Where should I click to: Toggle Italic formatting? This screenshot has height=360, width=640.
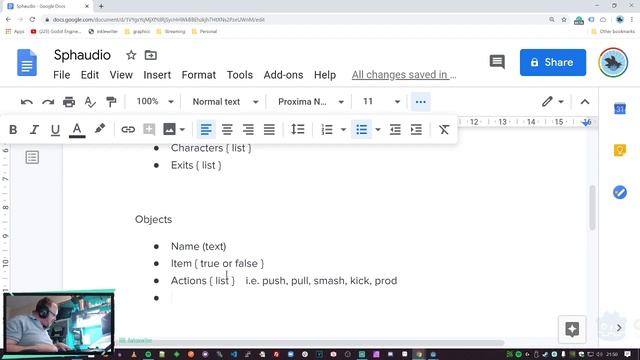[34, 130]
